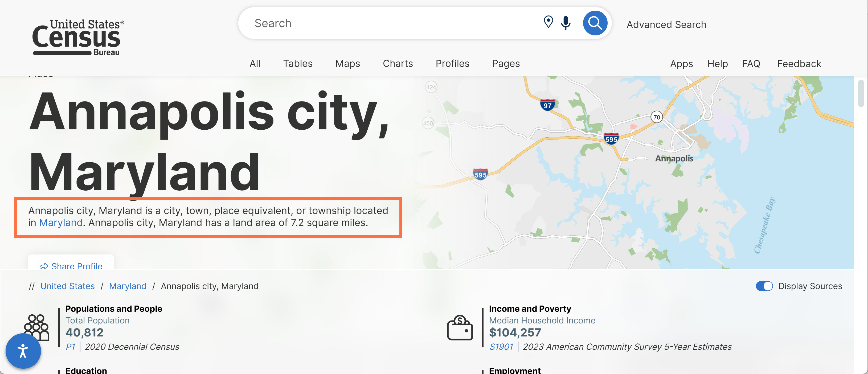Image resolution: width=868 pixels, height=374 pixels.
Task: Click the United States Census Bureau logo
Action: [x=78, y=37]
